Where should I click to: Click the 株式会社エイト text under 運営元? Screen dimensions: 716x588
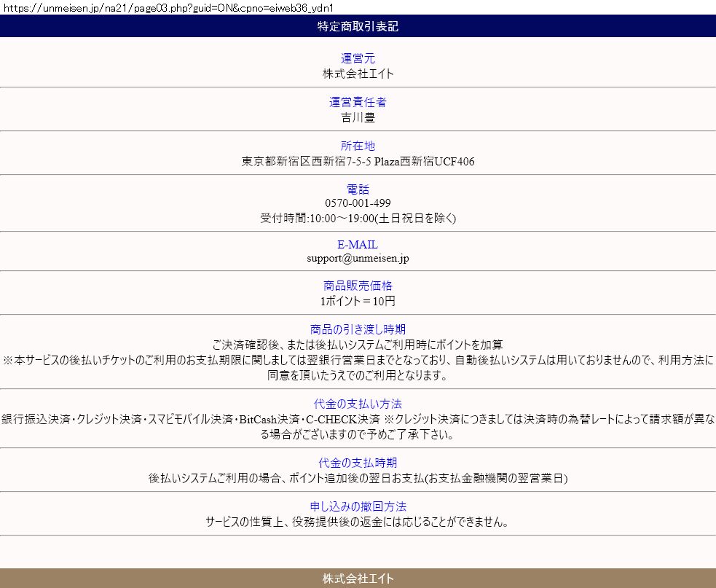358,74
